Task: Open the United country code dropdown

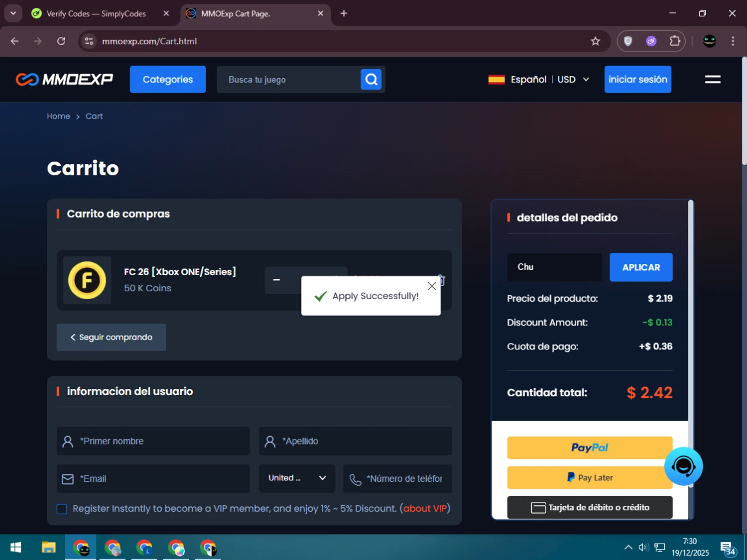Action: pos(297,479)
